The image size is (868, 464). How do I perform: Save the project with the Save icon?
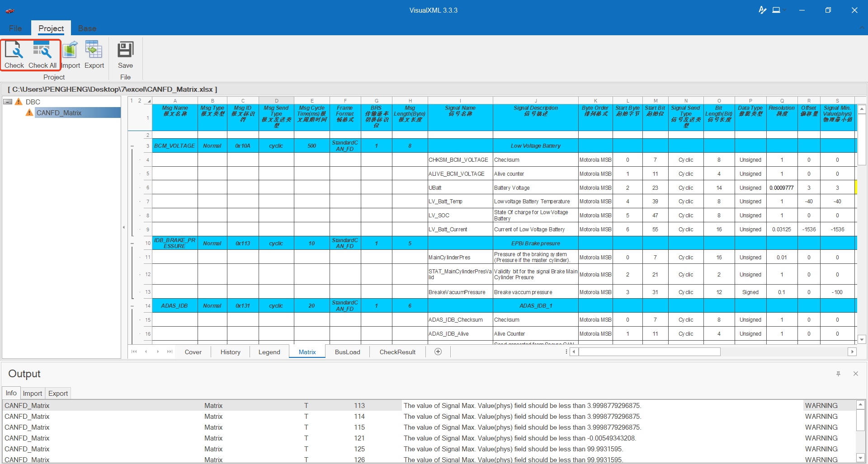125,50
